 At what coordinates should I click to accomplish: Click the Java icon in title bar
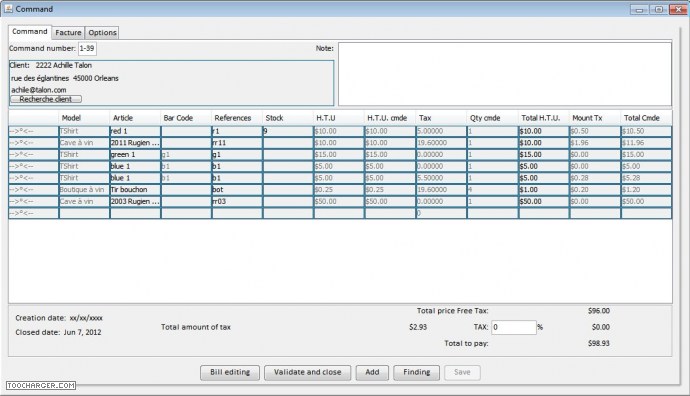click(x=8, y=9)
